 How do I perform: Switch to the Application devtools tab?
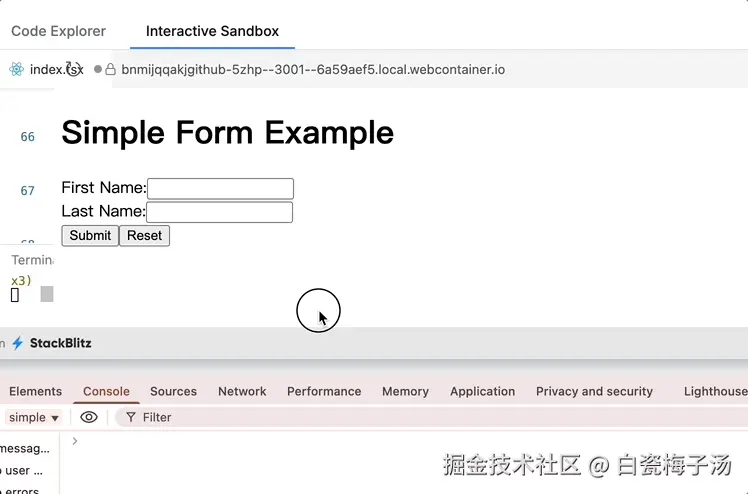pos(482,391)
